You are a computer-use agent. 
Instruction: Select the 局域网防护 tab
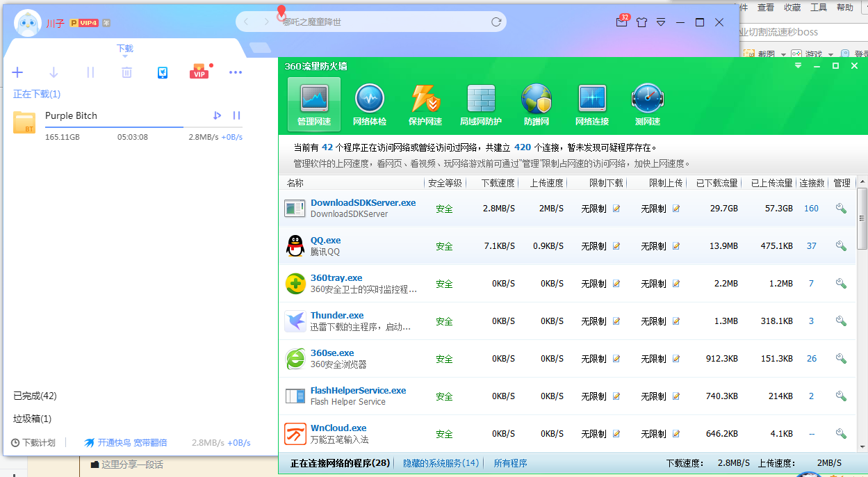[x=481, y=104]
